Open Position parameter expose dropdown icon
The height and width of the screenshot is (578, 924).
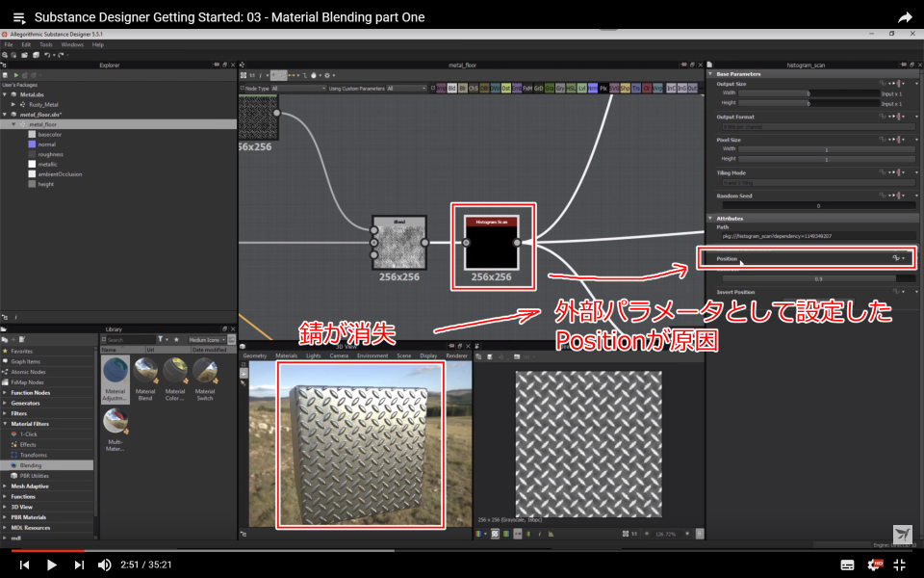pos(898,258)
